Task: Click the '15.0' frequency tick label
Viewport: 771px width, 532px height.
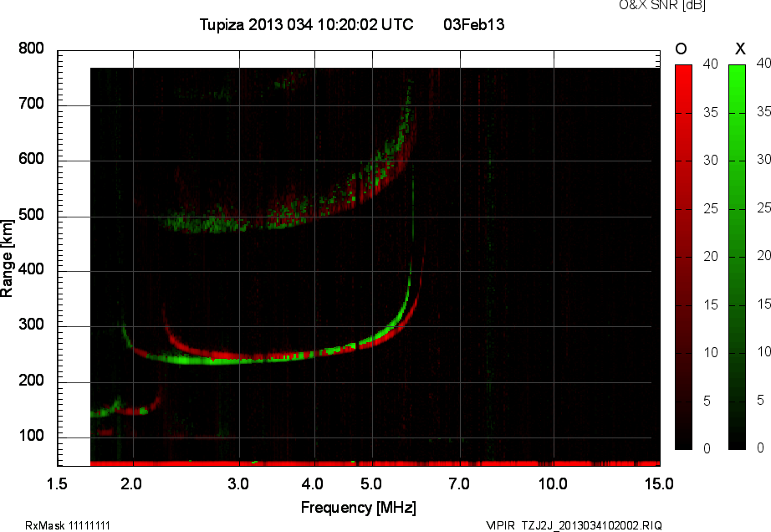Action: click(659, 484)
